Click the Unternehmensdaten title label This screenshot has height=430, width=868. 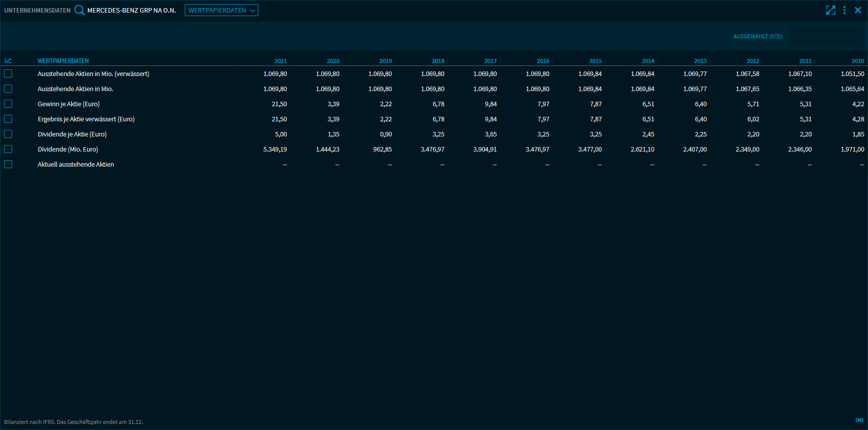pos(37,11)
